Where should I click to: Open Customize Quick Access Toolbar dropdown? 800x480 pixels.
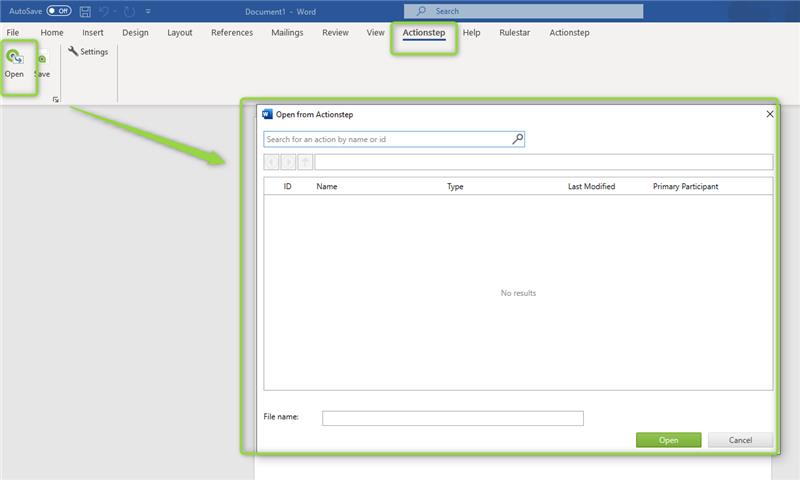pos(148,11)
